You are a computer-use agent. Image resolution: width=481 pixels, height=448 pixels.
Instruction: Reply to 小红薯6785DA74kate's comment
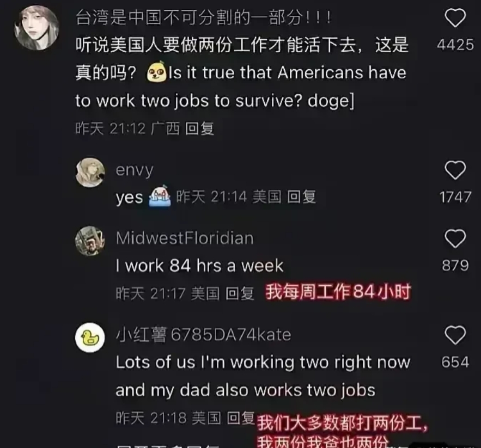(241, 418)
